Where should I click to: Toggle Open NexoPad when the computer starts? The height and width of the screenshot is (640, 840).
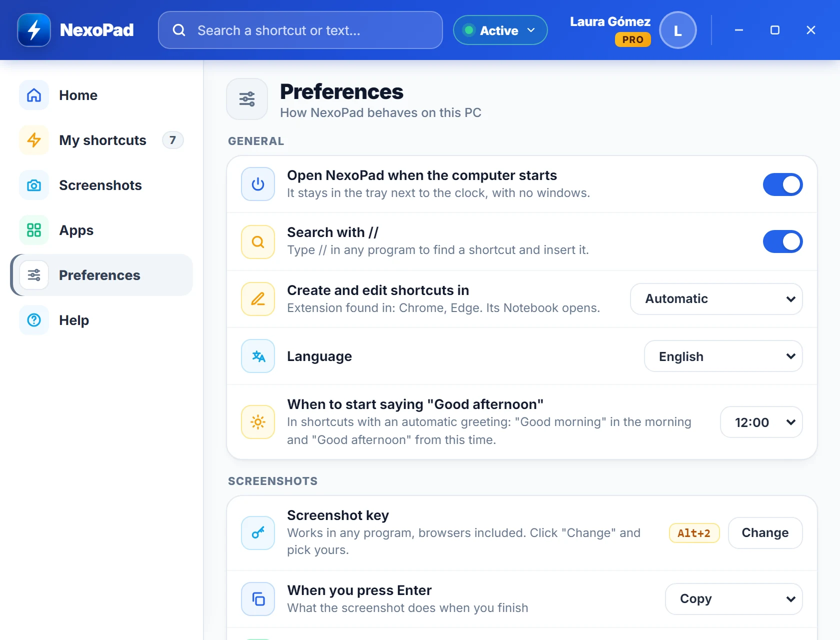click(x=782, y=184)
